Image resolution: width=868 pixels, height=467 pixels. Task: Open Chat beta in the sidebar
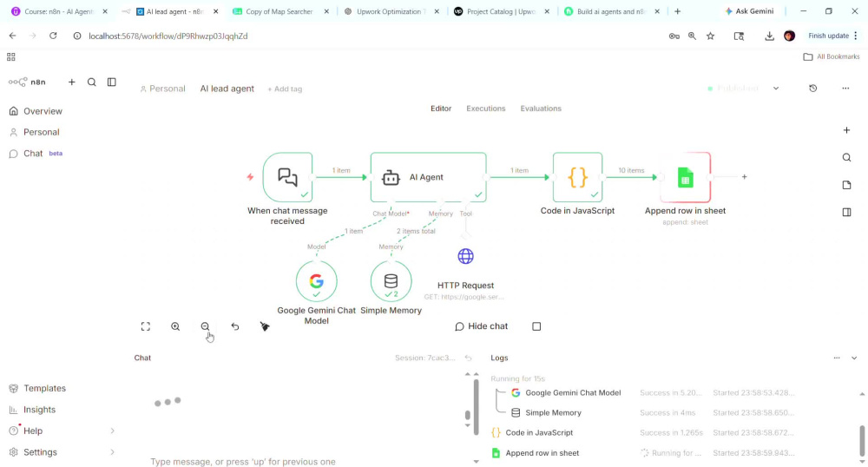36,154
